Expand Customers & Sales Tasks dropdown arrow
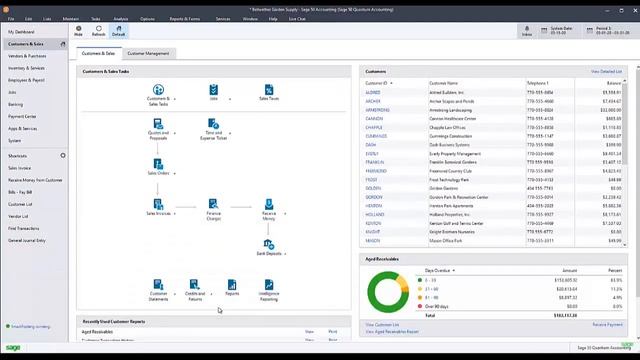The width and height of the screenshot is (640, 360). tap(175, 99)
